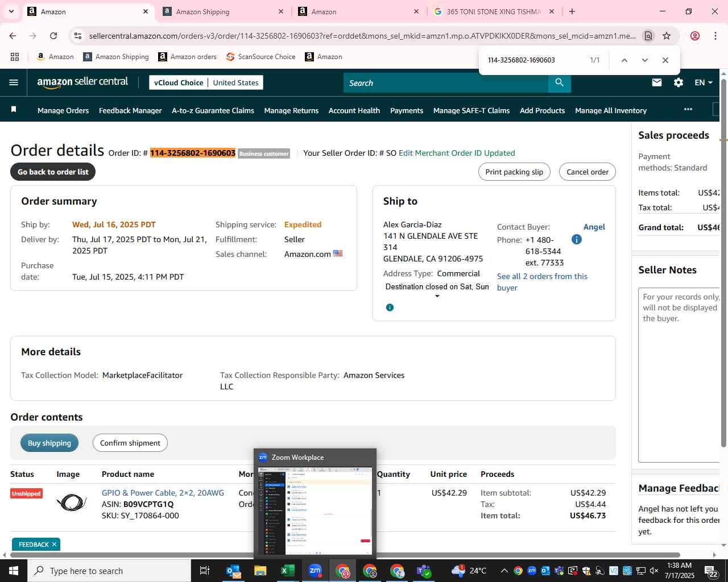Image resolution: width=728 pixels, height=582 pixels.
Task: Click Go back to order list button
Action: click(53, 172)
